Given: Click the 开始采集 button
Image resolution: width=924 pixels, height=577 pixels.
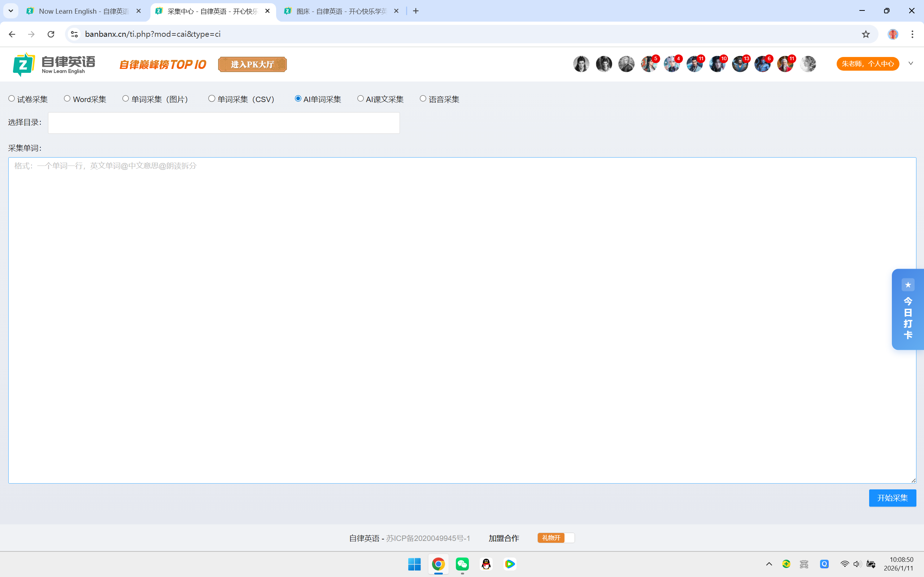Looking at the screenshot, I should tap(892, 498).
